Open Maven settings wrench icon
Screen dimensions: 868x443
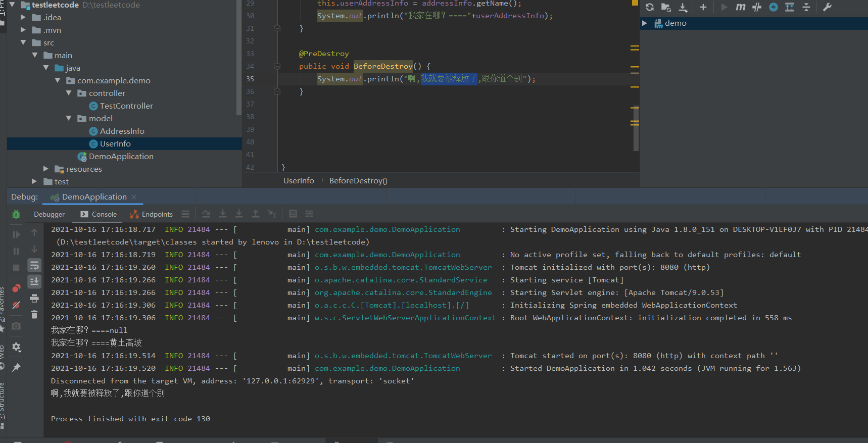click(x=827, y=7)
